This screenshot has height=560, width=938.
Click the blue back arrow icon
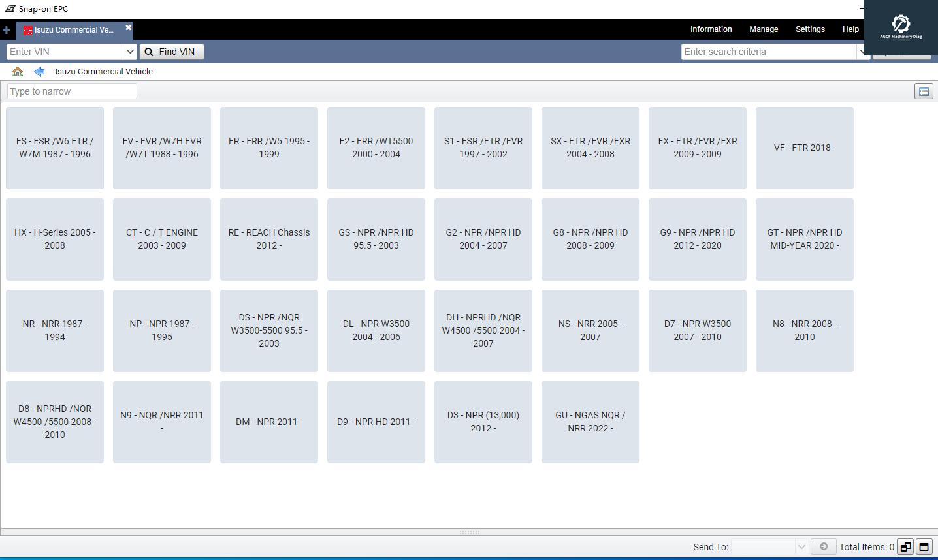(39, 72)
